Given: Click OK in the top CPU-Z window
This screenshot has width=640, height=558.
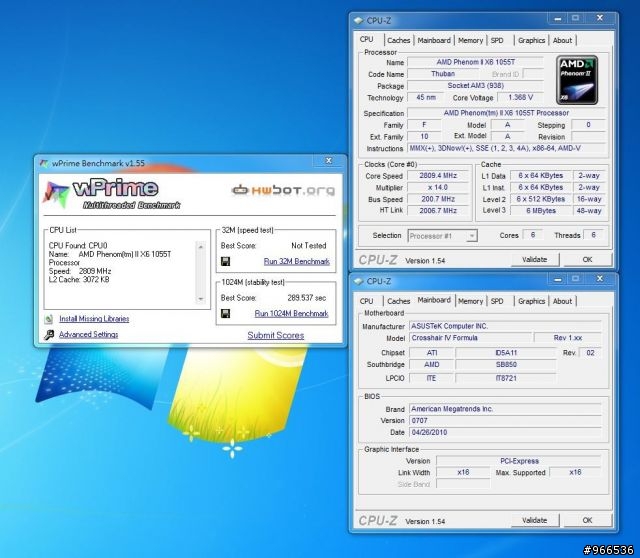Looking at the screenshot, I should (587, 260).
